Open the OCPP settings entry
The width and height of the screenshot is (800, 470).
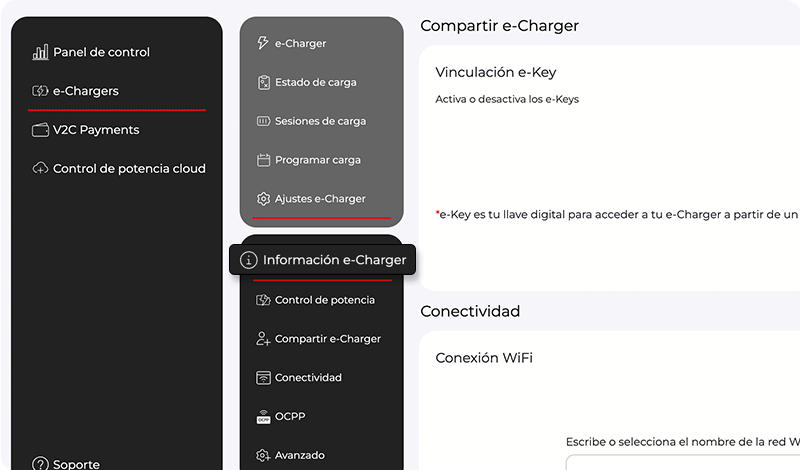pyautogui.click(x=290, y=417)
